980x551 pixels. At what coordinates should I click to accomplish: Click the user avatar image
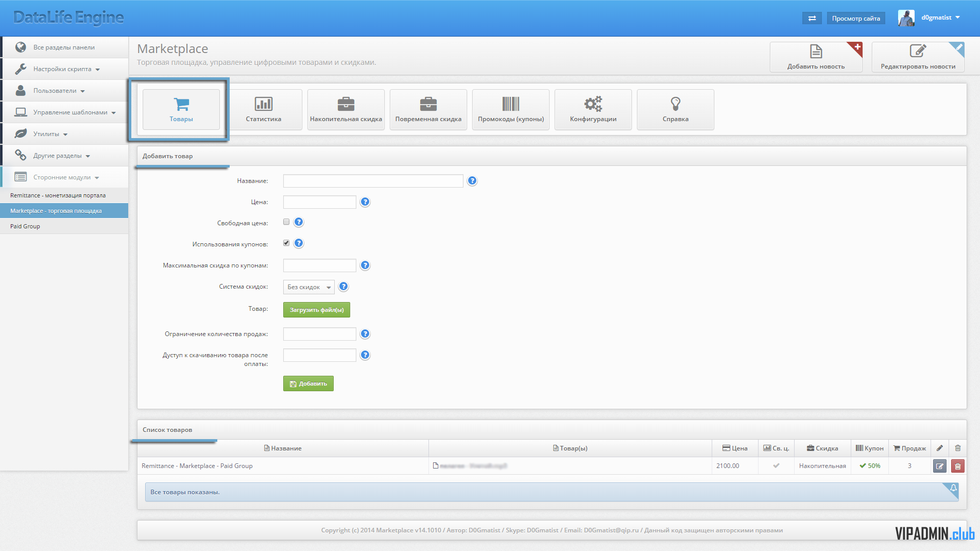[906, 18]
